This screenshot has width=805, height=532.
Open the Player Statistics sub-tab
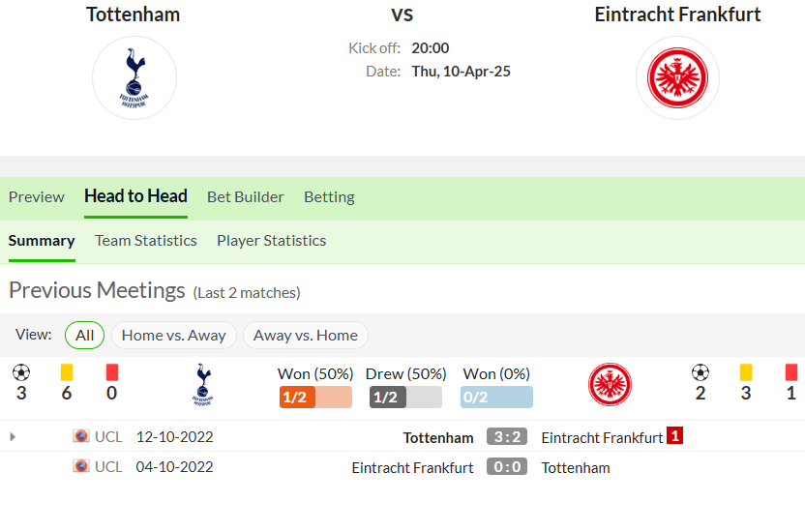pos(272,241)
